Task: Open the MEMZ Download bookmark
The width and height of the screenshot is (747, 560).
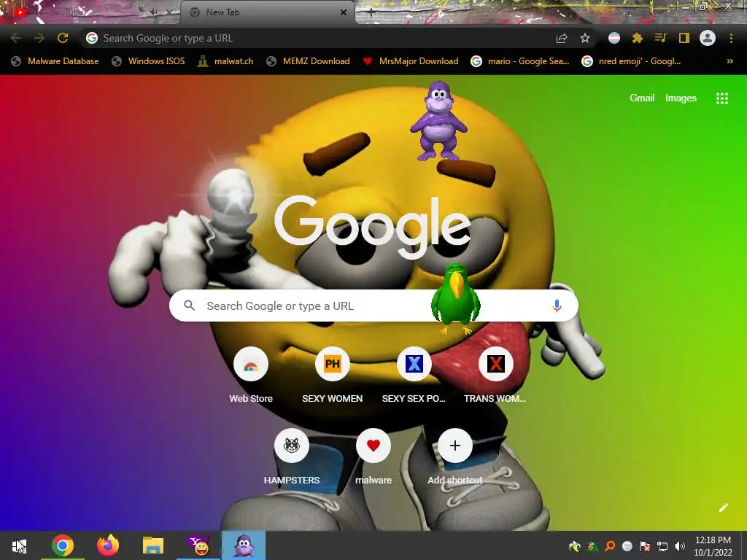Action: 309,61
